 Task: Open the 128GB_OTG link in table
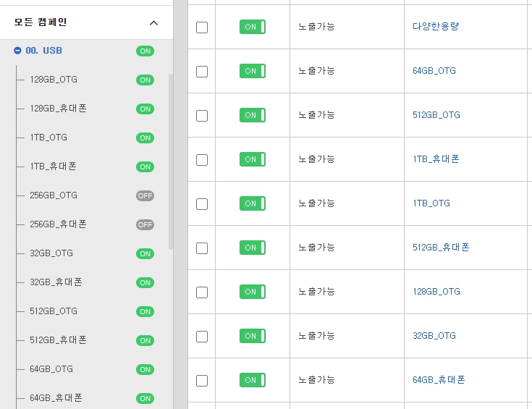pos(436,292)
